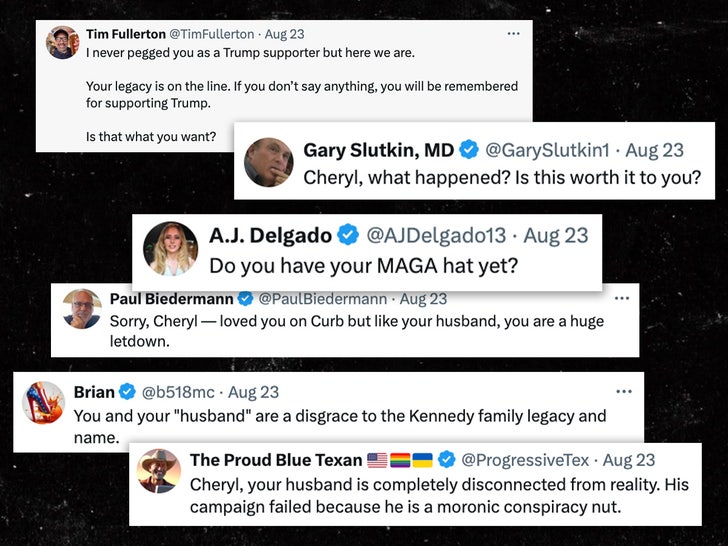This screenshot has width=728, height=546.
Task: Click Paul Biedermann's verified badge icon
Action: coord(244,298)
